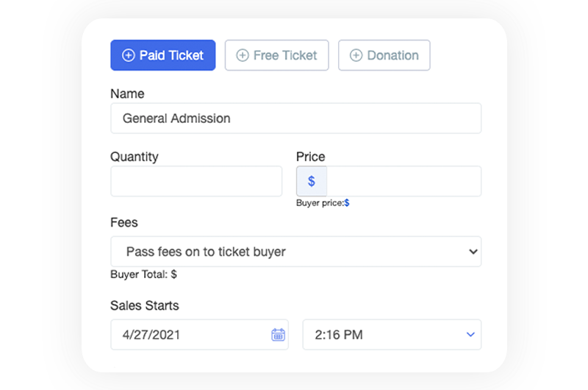588x390 pixels.
Task: Choose the Donation ticket type
Action: (x=384, y=55)
